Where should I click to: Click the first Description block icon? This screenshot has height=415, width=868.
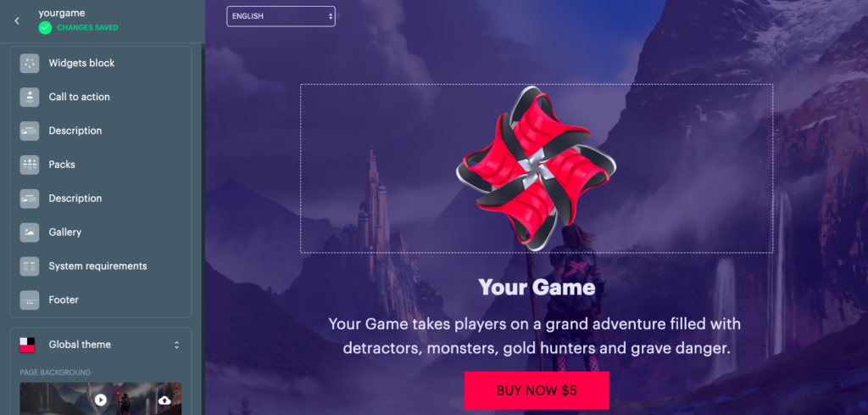click(30, 131)
